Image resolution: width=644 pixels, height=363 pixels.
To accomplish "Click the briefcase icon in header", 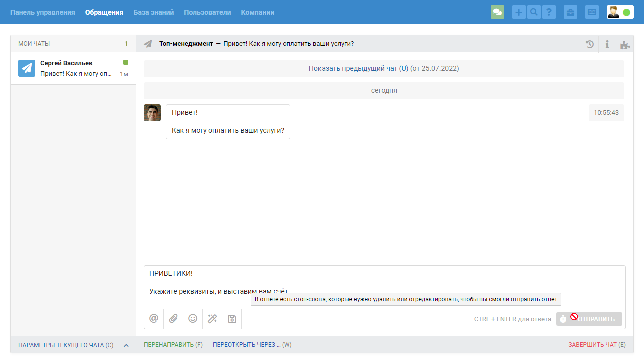I will (570, 12).
